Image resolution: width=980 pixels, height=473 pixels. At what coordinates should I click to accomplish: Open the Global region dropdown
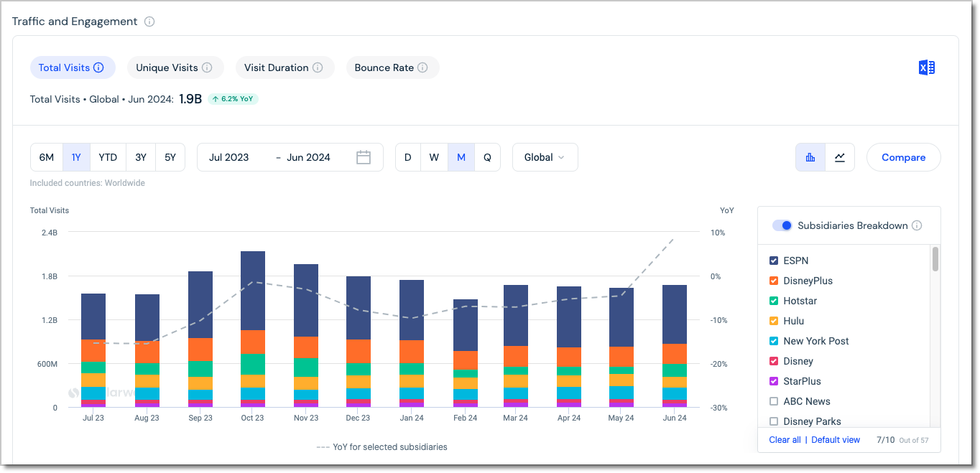coord(545,157)
